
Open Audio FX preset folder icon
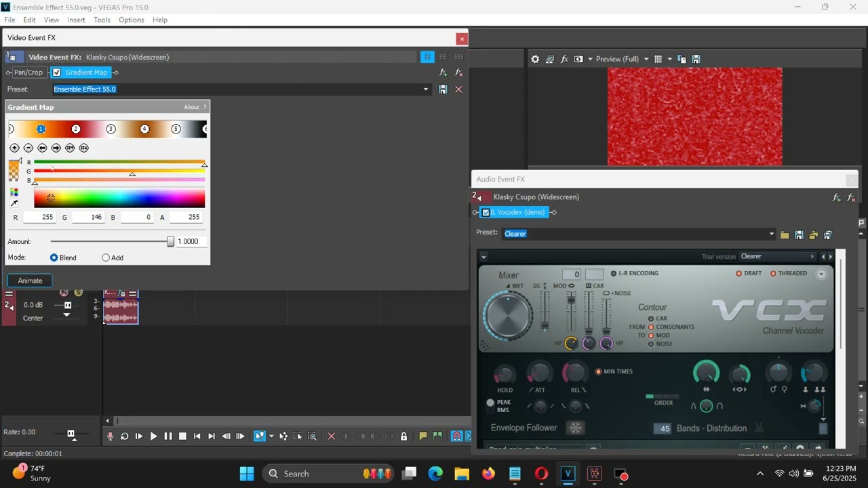(x=785, y=235)
